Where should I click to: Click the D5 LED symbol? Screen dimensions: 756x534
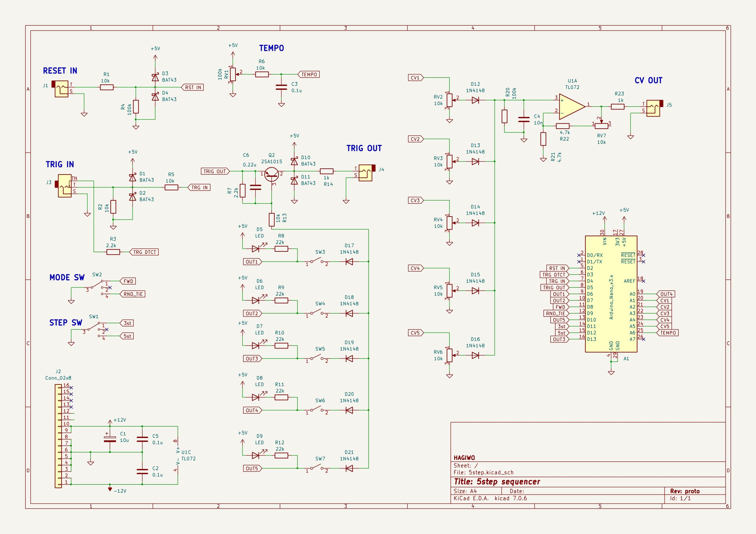point(255,249)
